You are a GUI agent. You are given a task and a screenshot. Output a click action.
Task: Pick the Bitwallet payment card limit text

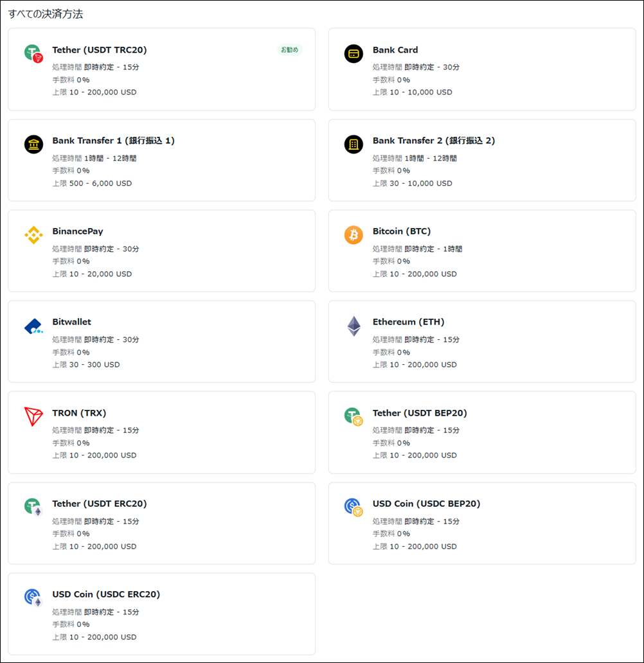pos(86,365)
